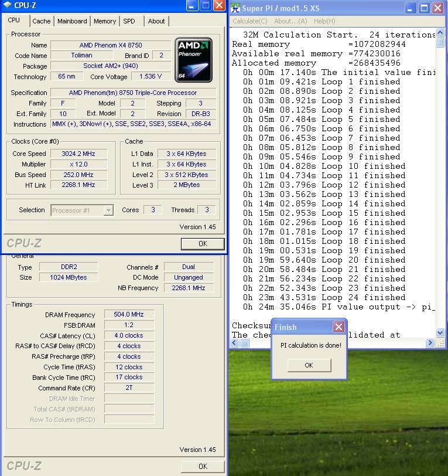
Task: Click the scroll right arrow in Super PI
Action: 429,343
